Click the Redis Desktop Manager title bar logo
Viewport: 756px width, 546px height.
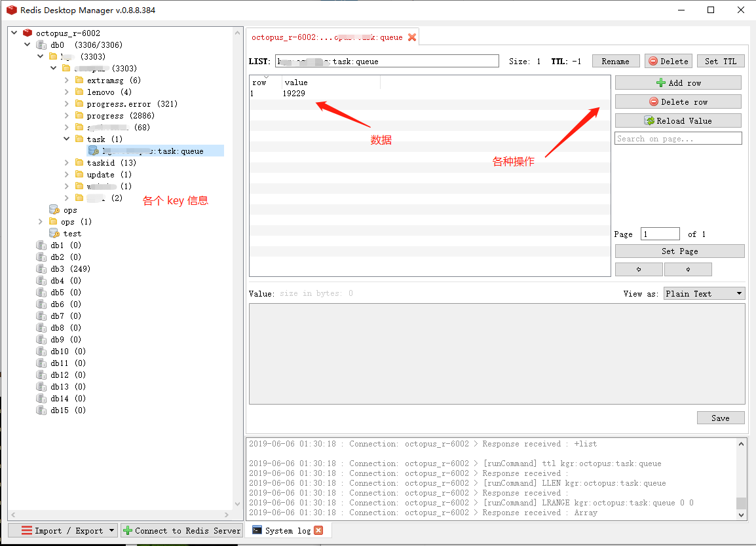point(12,10)
